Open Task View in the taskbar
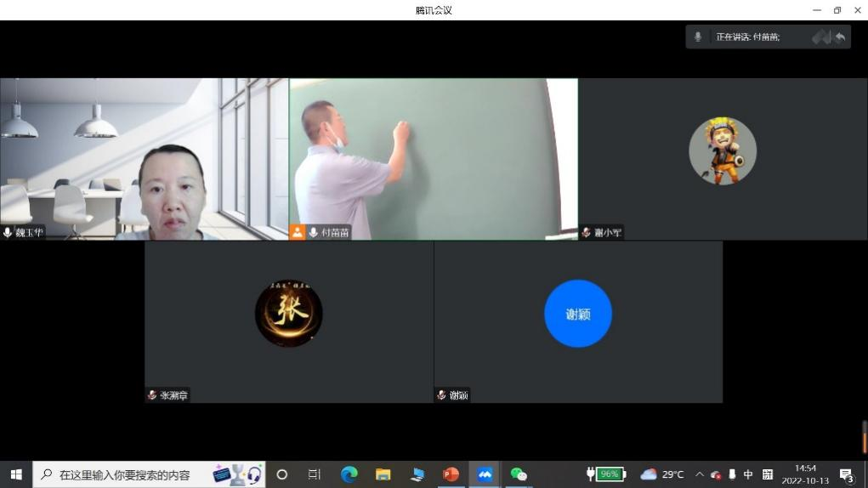Screen dimensions: 868x488 click(x=314, y=474)
